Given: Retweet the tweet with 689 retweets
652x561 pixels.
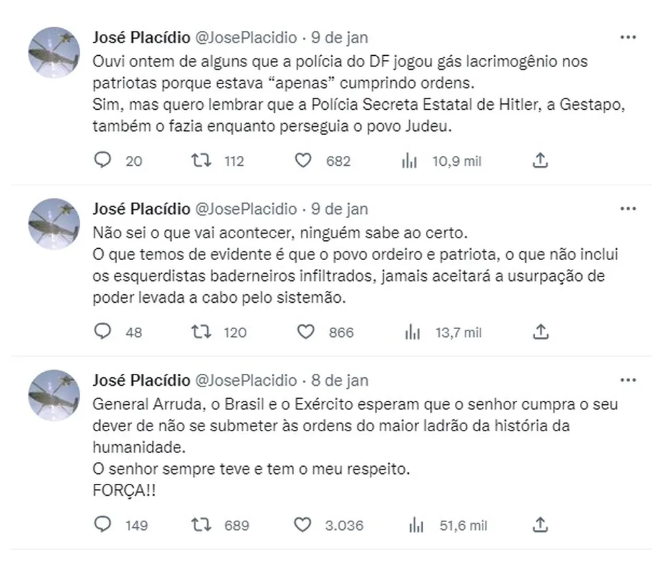Looking at the screenshot, I should tap(201, 524).
